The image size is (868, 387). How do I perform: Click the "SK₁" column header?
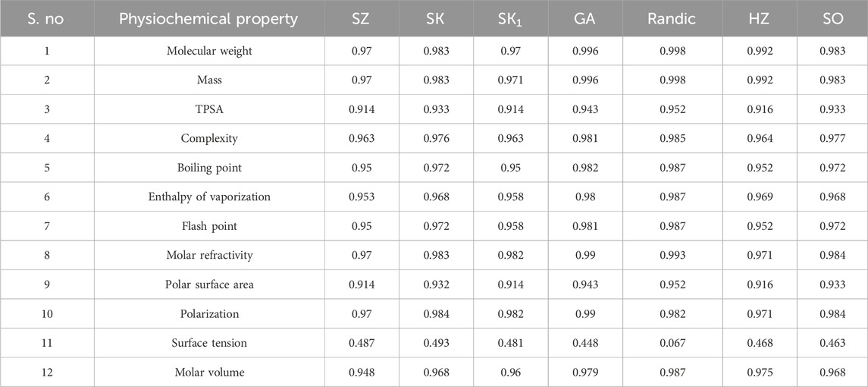(x=510, y=19)
